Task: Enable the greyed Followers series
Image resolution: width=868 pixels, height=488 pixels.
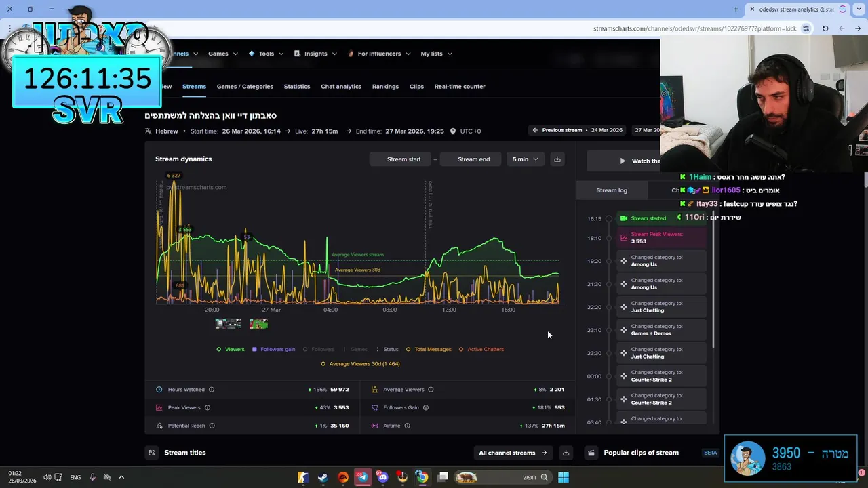Action: coord(319,349)
